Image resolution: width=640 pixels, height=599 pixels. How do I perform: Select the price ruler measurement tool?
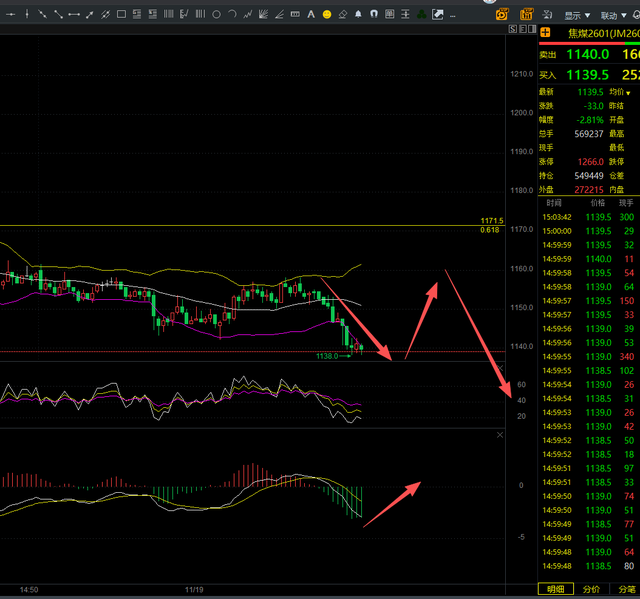coord(295,15)
